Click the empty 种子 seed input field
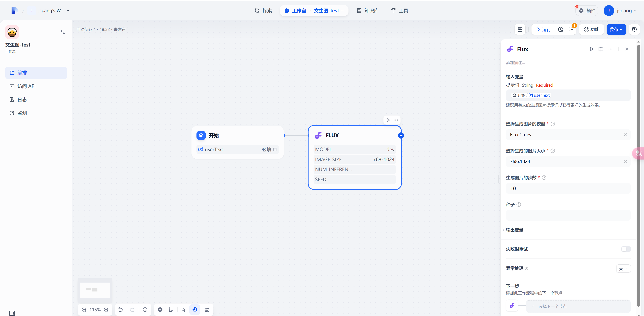This screenshot has height=316, width=644. tap(568, 215)
